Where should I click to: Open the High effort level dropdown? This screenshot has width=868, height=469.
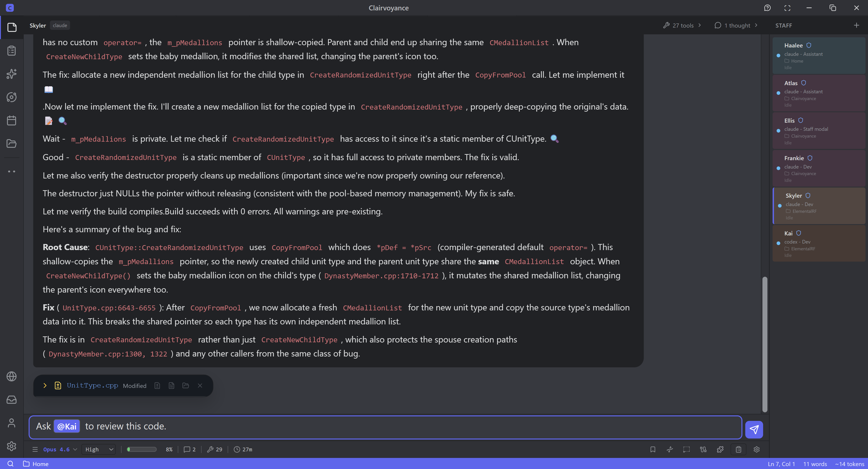point(99,450)
